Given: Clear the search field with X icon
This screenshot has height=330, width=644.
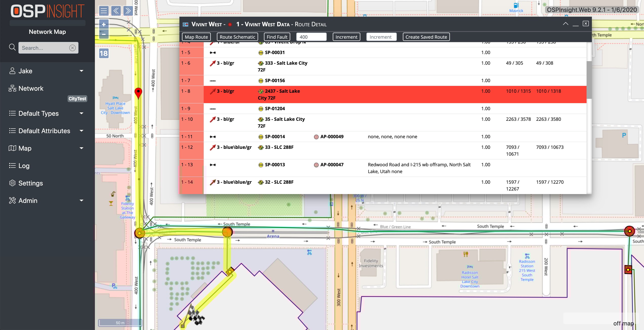Looking at the screenshot, I should 72,48.
